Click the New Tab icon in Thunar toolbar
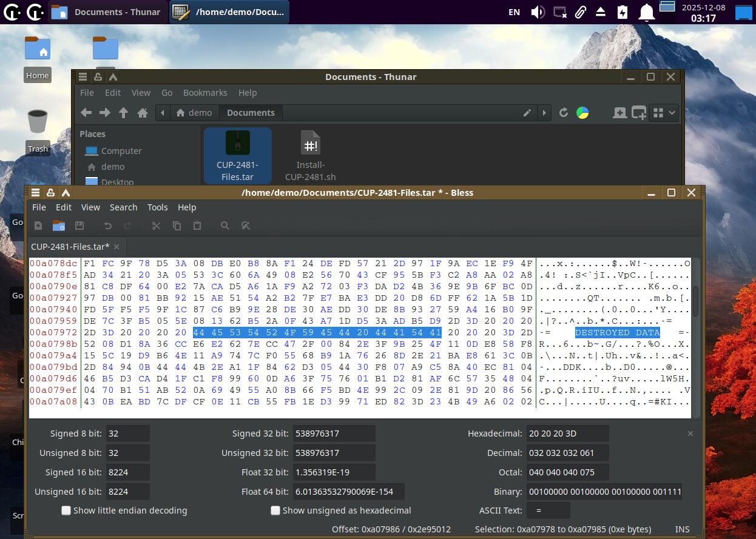This screenshot has width=756, height=539. 619,113
